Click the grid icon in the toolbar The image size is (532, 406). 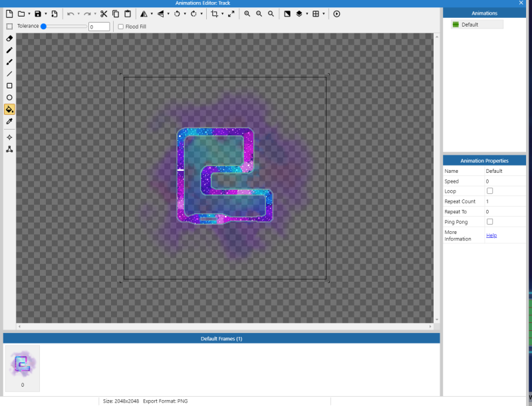(x=316, y=14)
